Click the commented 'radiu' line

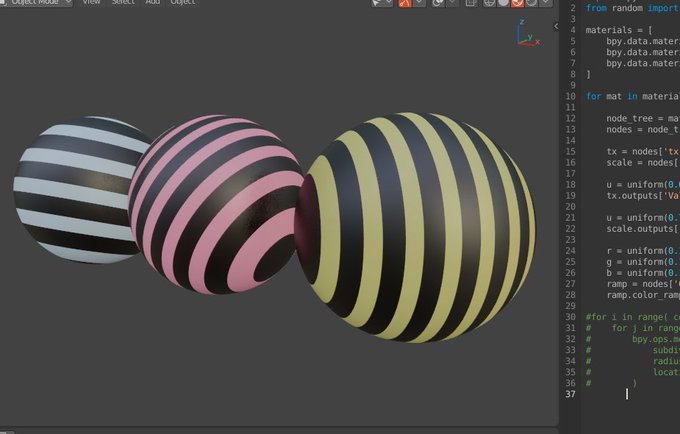[x=632, y=361]
